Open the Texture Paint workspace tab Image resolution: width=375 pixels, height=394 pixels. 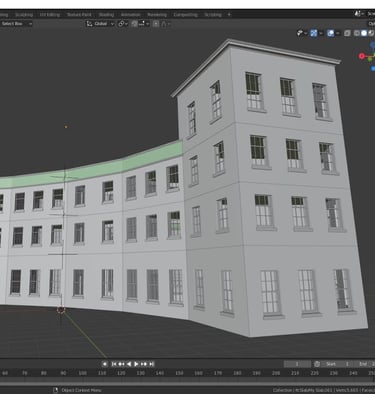click(x=79, y=15)
